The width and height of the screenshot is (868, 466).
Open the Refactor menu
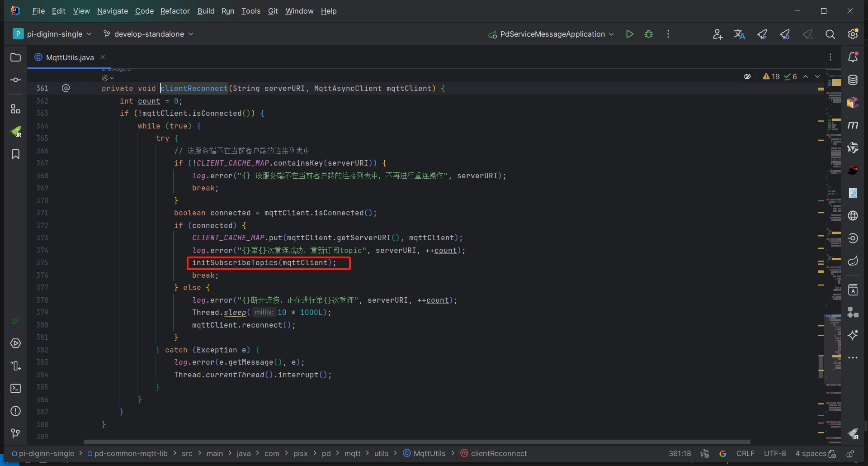pyautogui.click(x=175, y=11)
